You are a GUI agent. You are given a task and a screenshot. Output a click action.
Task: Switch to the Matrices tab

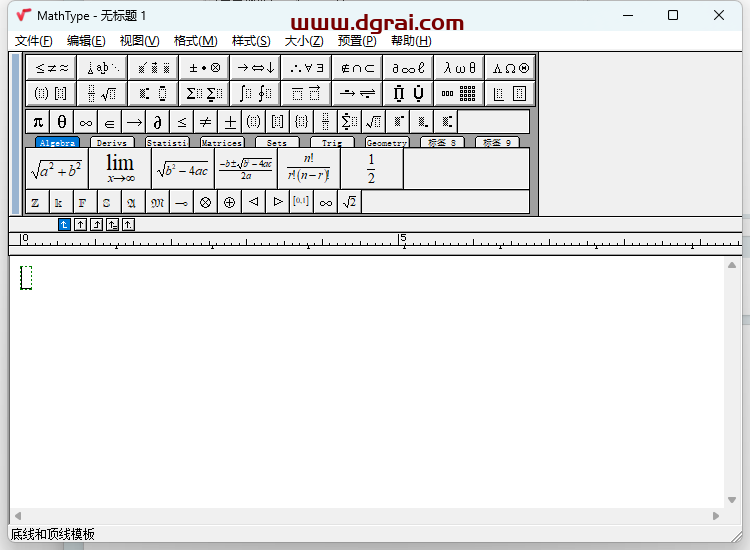[222, 143]
